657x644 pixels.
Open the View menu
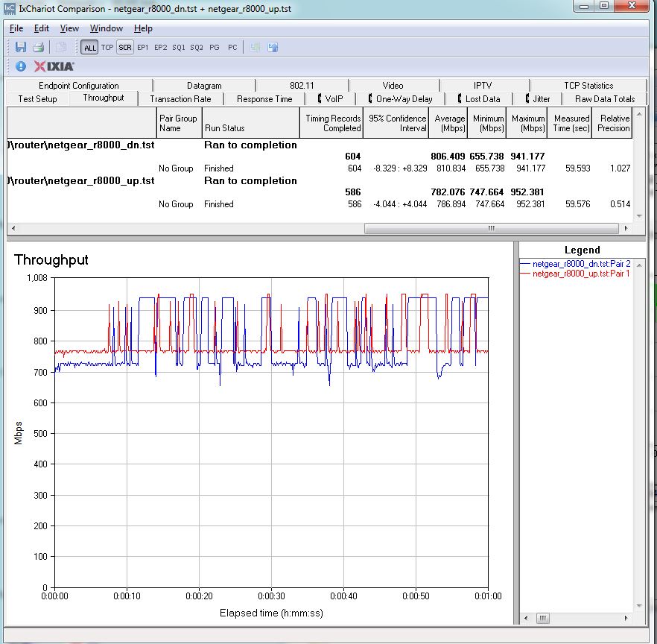pos(69,28)
